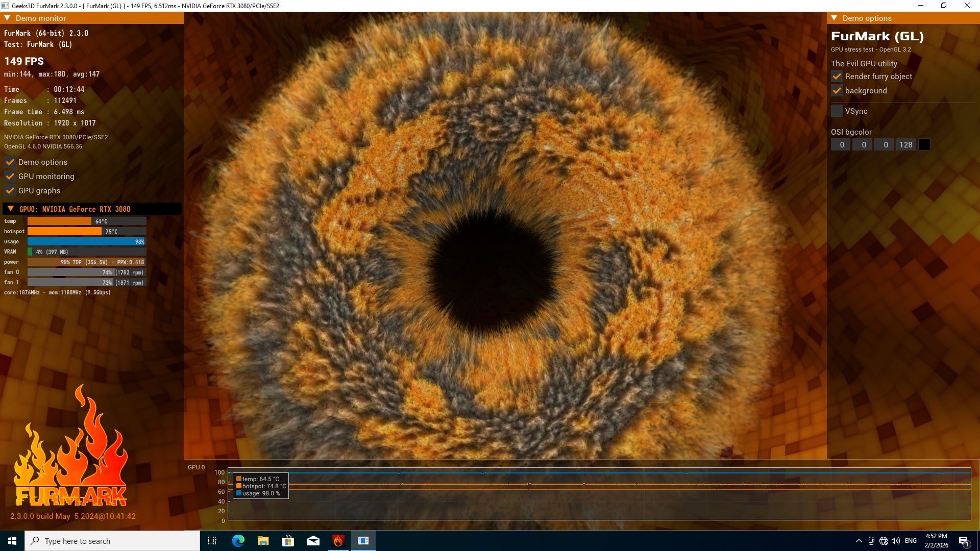
Task: Uncheck the background checkbox
Action: pos(837,91)
